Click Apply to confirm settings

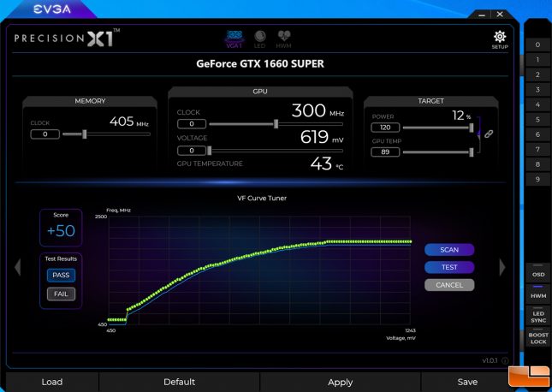[340, 382]
